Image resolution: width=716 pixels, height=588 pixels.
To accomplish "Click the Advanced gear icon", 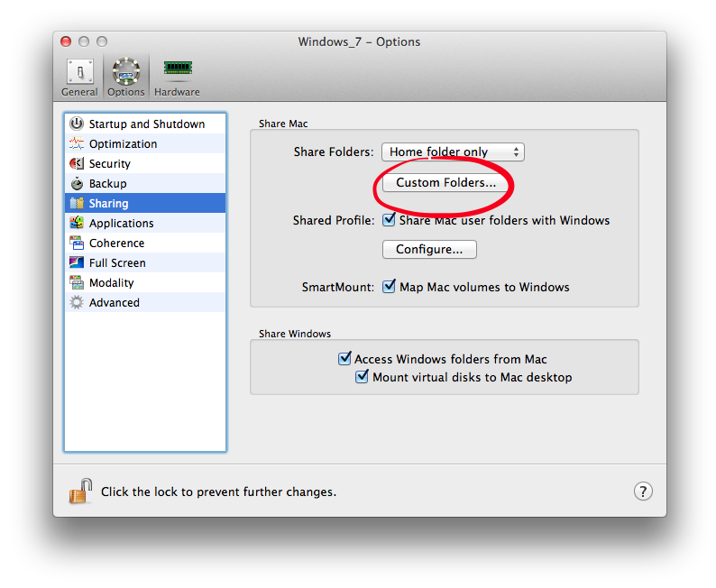I will tap(77, 302).
